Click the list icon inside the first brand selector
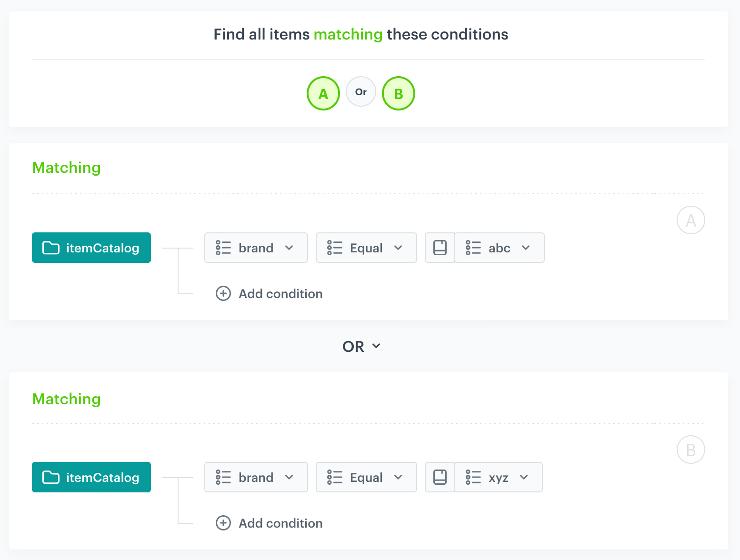 click(x=222, y=248)
